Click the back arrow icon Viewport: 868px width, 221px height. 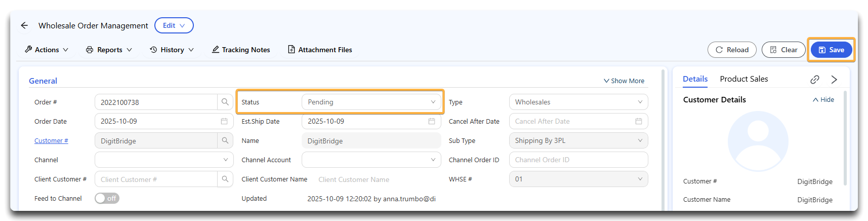tap(24, 25)
